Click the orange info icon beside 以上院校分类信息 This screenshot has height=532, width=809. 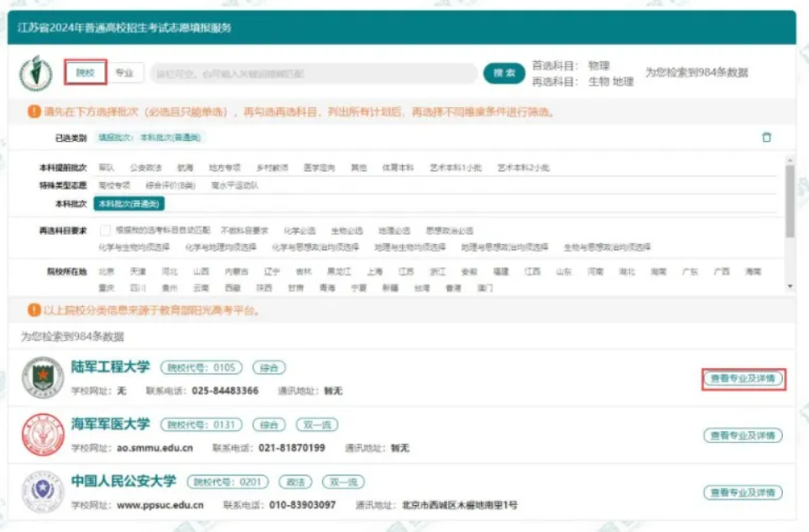click(34, 310)
